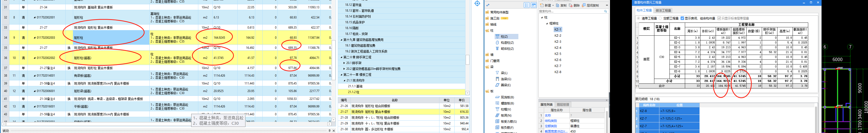Click the locate target crosshair icon
This screenshot has width=868, height=133.
(x=477, y=3)
